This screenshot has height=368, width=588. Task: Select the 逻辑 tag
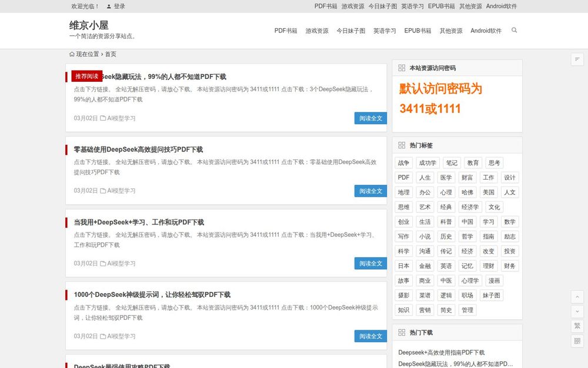pos(446,296)
